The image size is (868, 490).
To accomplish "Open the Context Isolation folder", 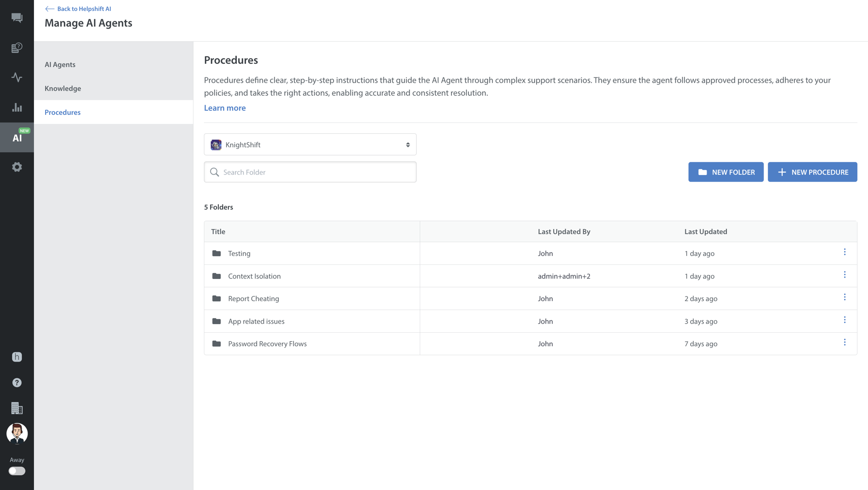I will coord(254,276).
